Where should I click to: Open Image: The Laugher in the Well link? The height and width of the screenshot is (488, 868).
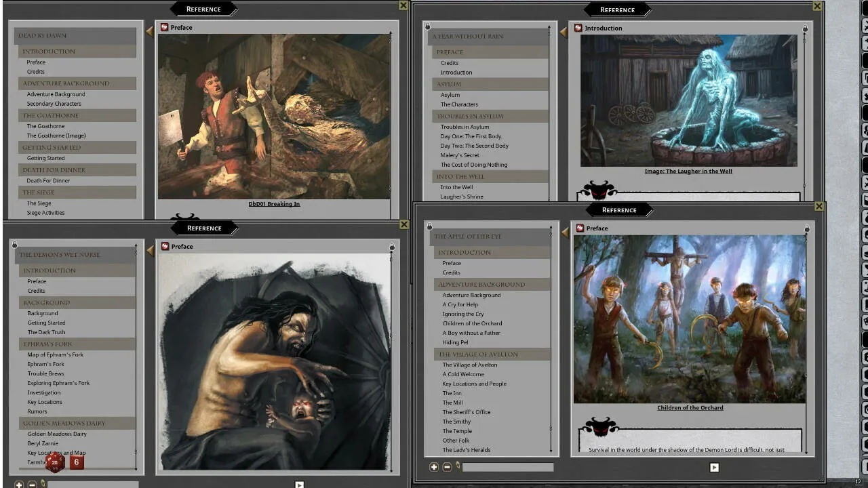coord(688,171)
